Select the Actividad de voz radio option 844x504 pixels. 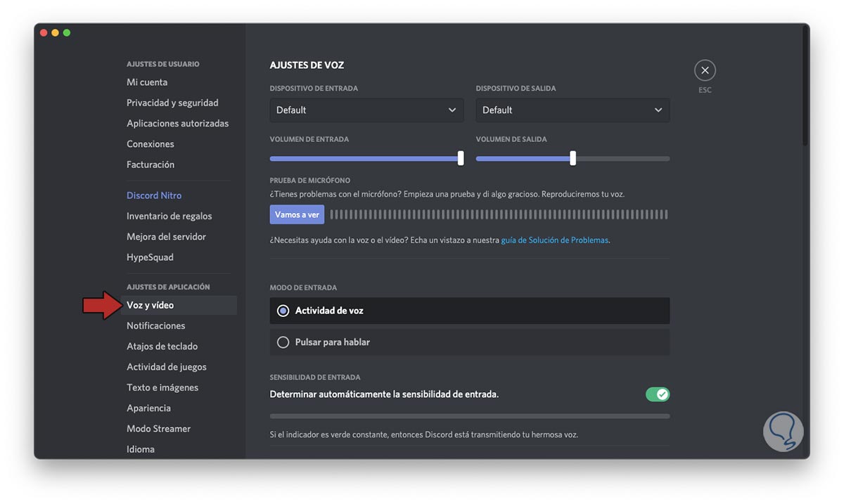click(x=283, y=311)
